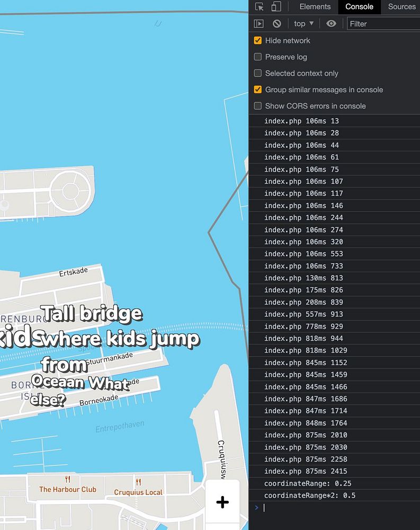Switch to the Elements tab
Viewport: 420px width, 530px height.
click(x=315, y=7)
